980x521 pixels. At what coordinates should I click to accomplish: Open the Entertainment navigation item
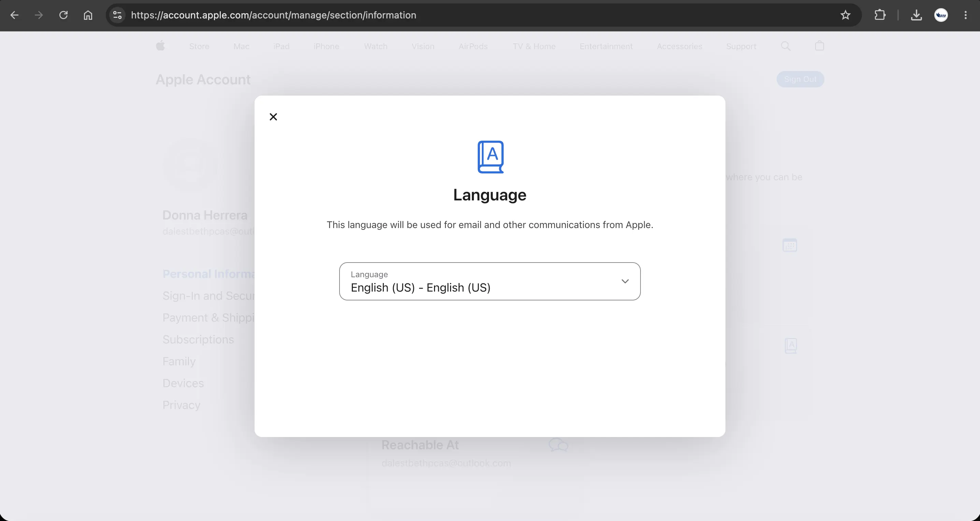click(x=606, y=46)
